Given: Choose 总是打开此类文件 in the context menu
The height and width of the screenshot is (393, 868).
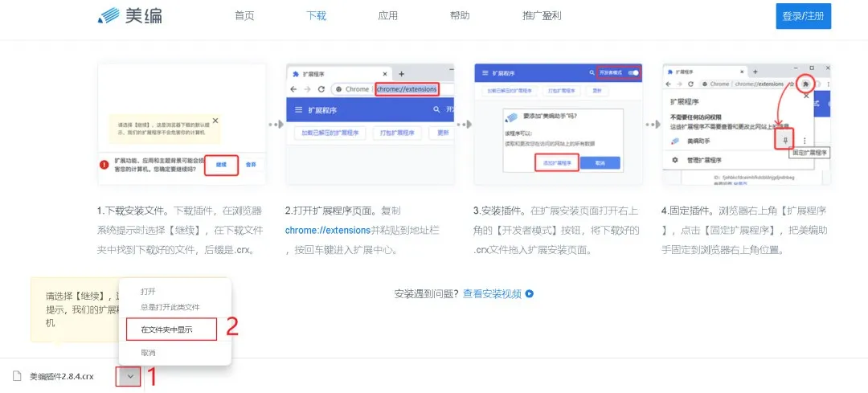Looking at the screenshot, I should click(170, 307).
